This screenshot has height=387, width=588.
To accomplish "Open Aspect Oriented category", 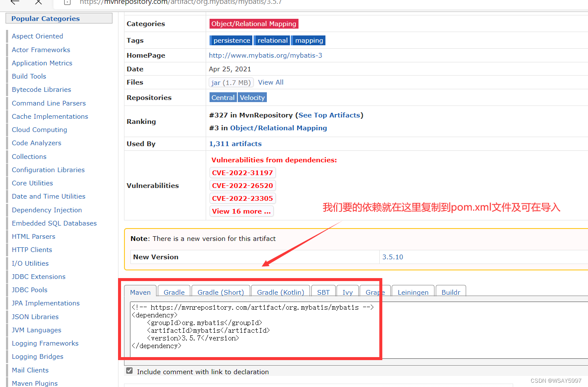I will [x=38, y=36].
